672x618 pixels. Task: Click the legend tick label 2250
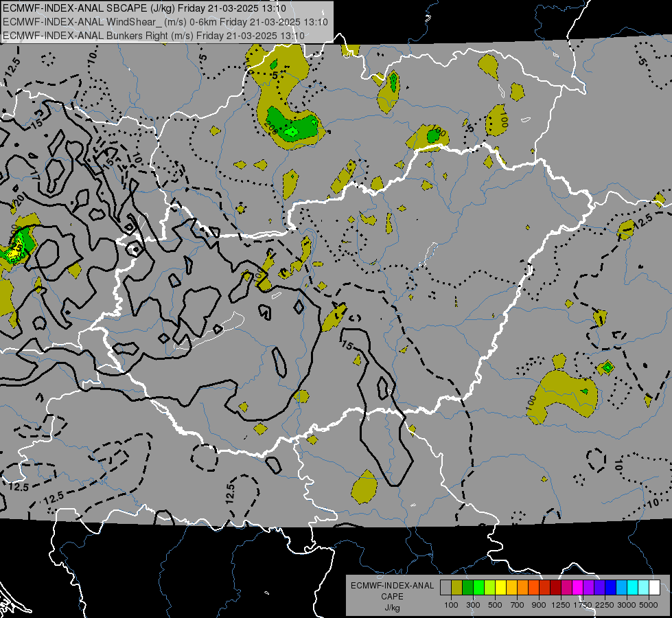(x=605, y=605)
